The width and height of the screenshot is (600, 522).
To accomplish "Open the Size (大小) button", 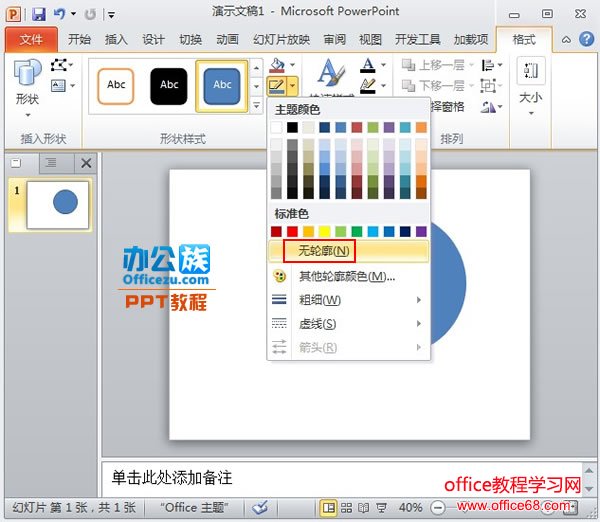I will [531, 86].
